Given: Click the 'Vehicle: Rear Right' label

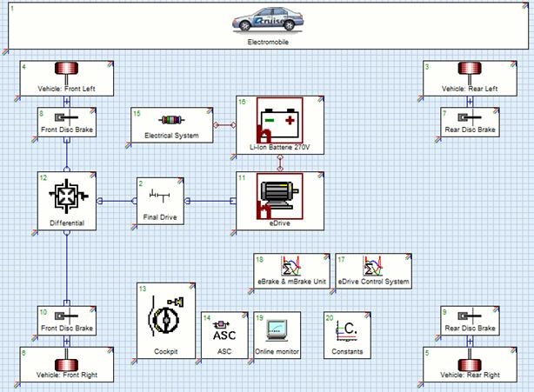Looking at the screenshot, I should click(470, 375).
